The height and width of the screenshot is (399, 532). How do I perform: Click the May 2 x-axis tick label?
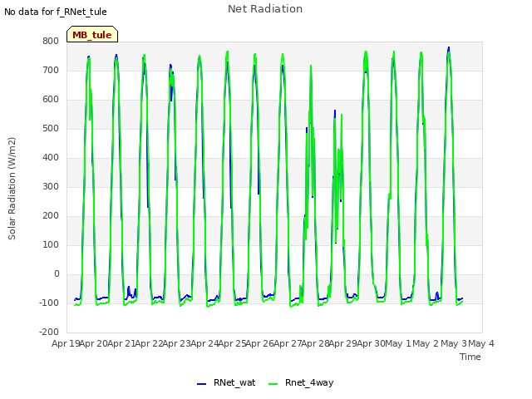(x=426, y=343)
